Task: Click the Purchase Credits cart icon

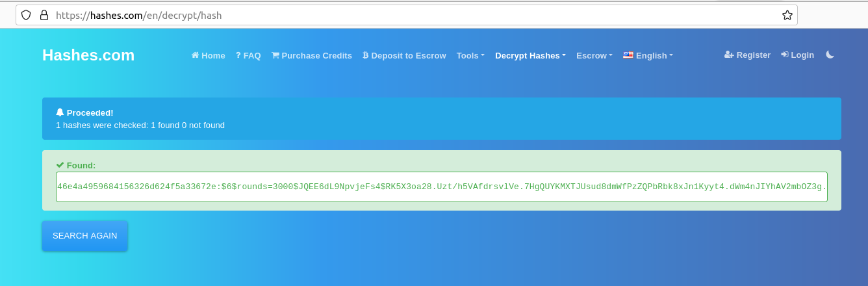Action: pyautogui.click(x=275, y=55)
